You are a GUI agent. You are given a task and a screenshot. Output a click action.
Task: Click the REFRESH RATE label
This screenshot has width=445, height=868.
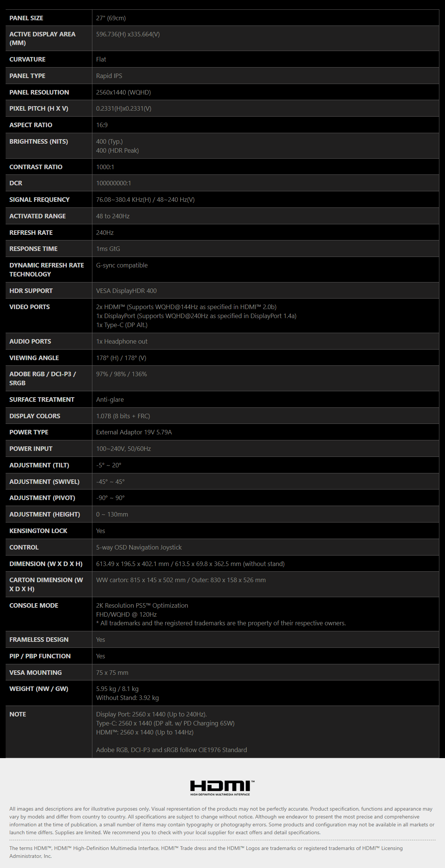(31, 233)
